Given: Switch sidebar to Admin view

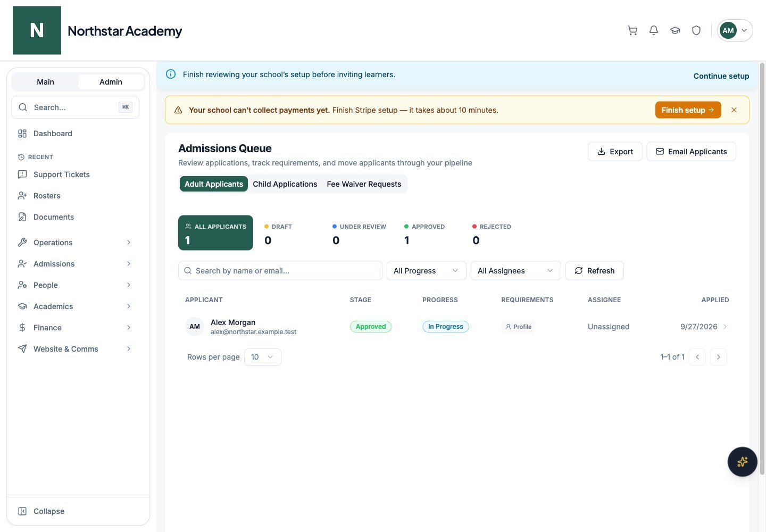Looking at the screenshot, I should pos(111,82).
